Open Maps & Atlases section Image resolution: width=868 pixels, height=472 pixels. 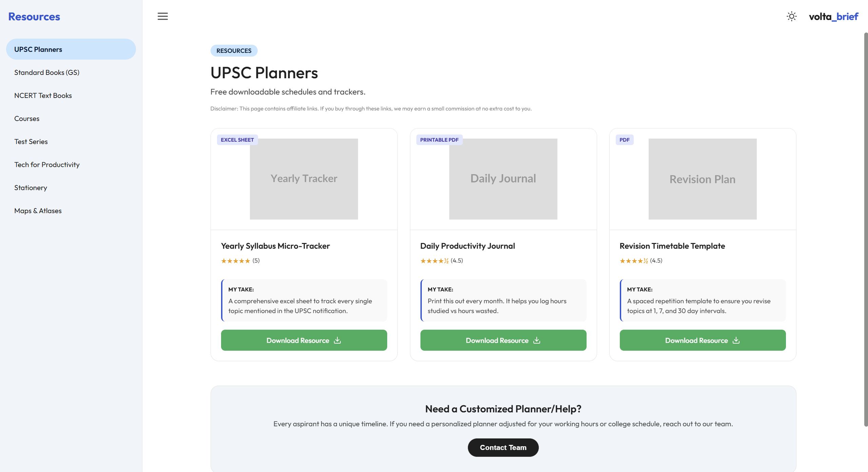(x=38, y=211)
